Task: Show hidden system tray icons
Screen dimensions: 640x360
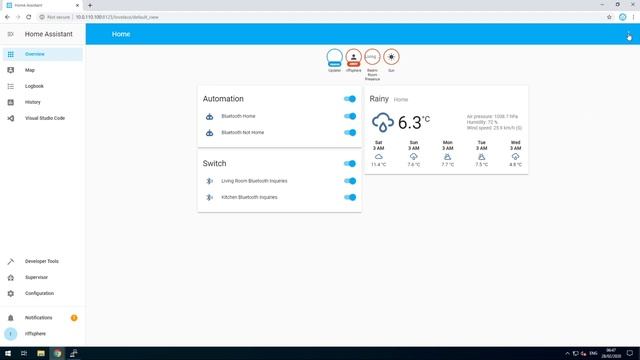Action: click(x=567, y=353)
